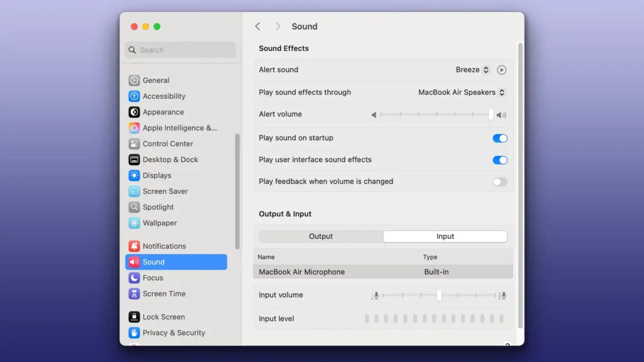The width and height of the screenshot is (644, 362).
Task: Disable Play sound on startup toggle
Action: (x=499, y=138)
